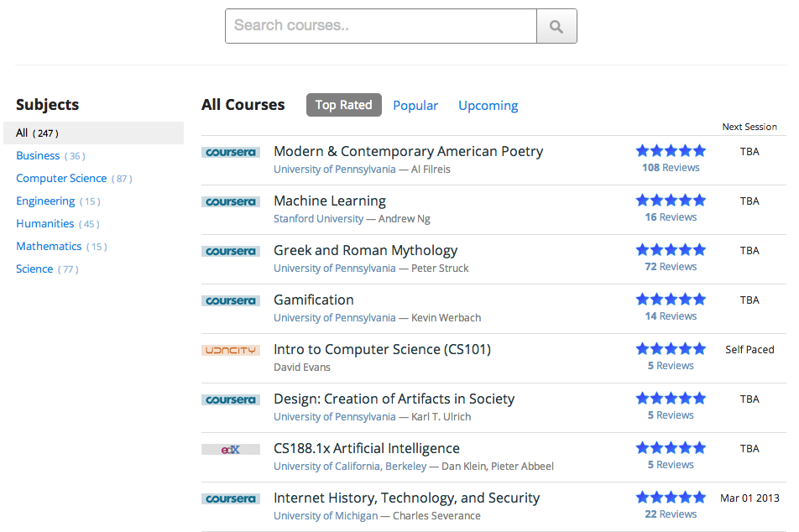Viewport: 799px width, 532px height.
Task: Click the star rating for Greek and Roman Mythology
Action: click(671, 250)
